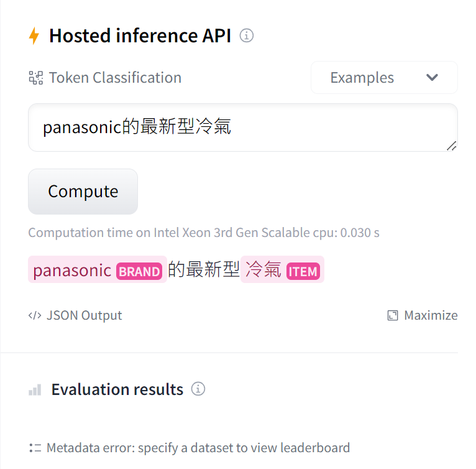Click the textarea resize handle
The image size is (476, 469).
coord(452,146)
